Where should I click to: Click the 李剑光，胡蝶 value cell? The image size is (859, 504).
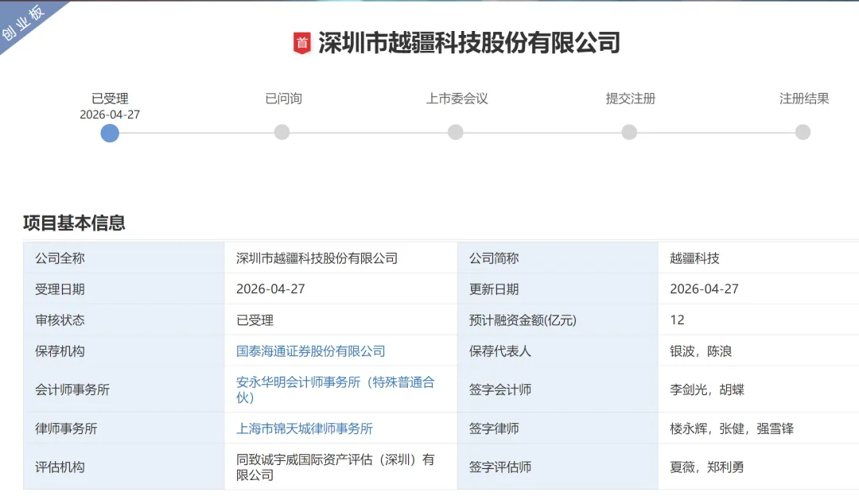click(758, 390)
